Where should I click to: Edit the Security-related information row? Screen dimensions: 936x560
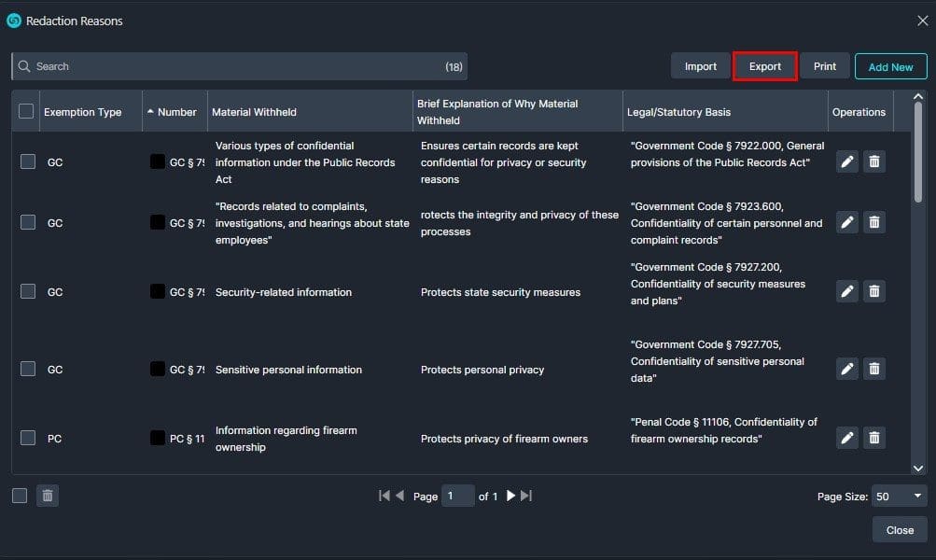846,292
